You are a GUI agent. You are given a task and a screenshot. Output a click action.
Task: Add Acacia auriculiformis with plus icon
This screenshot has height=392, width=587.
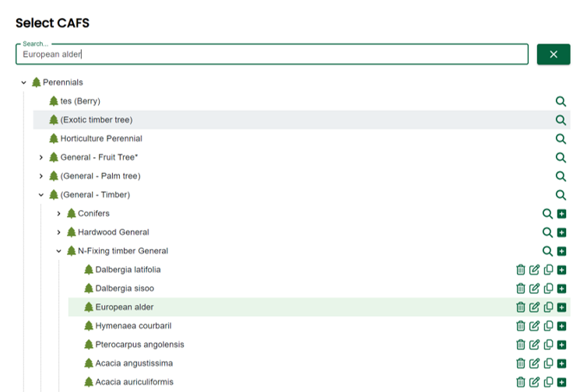[561, 382]
